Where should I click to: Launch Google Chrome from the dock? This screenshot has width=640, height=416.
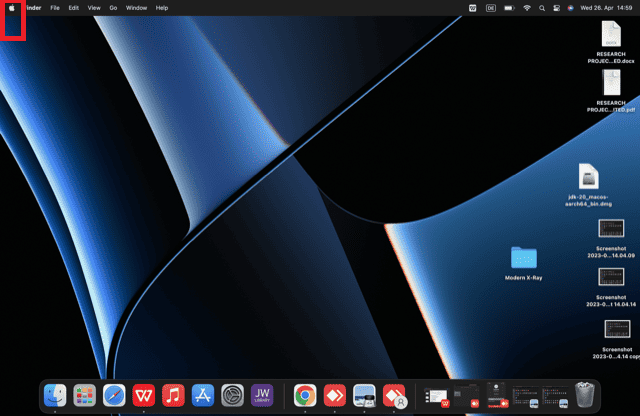point(305,395)
